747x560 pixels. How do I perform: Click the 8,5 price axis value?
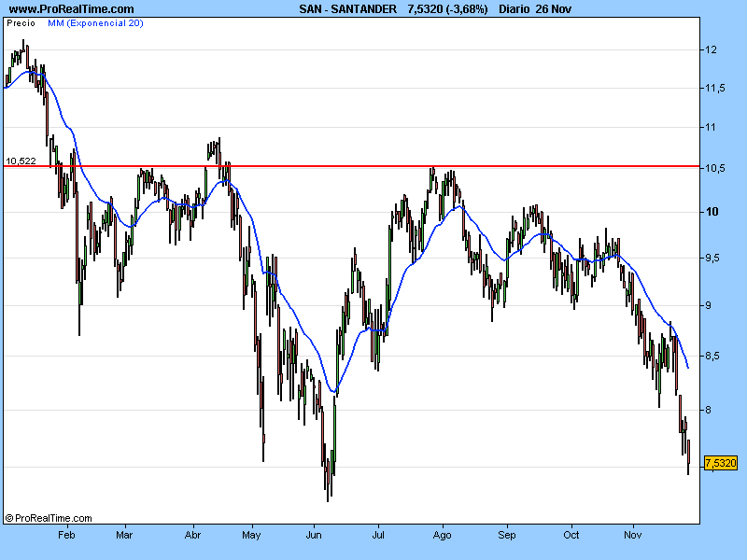[x=713, y=356]
